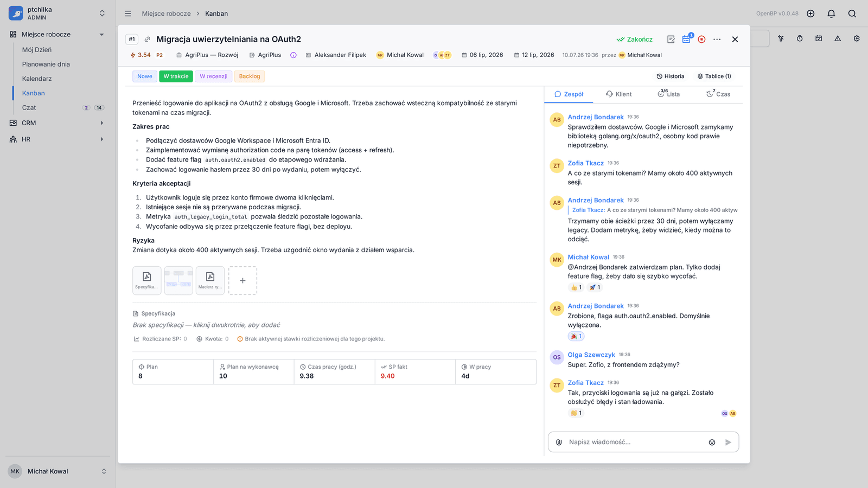Open the three-dot more options menu

(x=717, y=39)
